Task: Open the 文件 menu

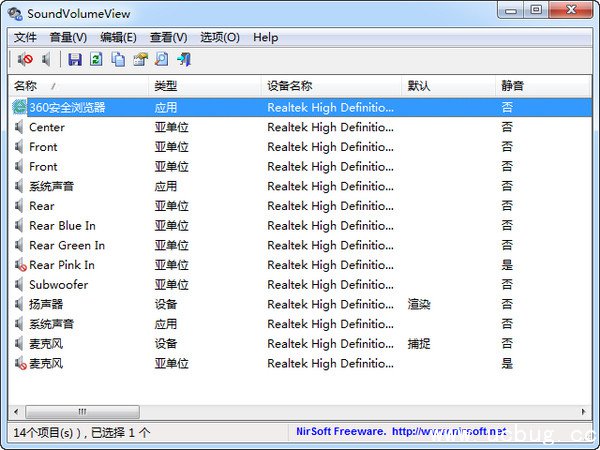Action: (x=25, y=37)
